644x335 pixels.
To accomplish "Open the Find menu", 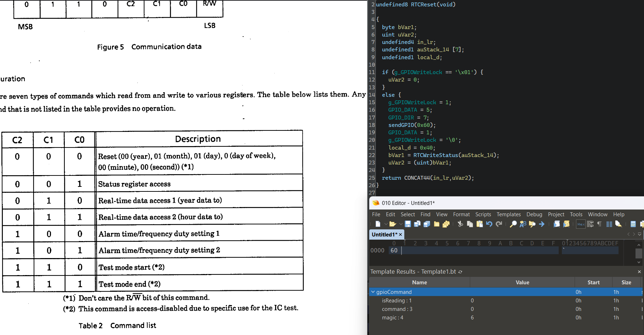I will [426, 214].
